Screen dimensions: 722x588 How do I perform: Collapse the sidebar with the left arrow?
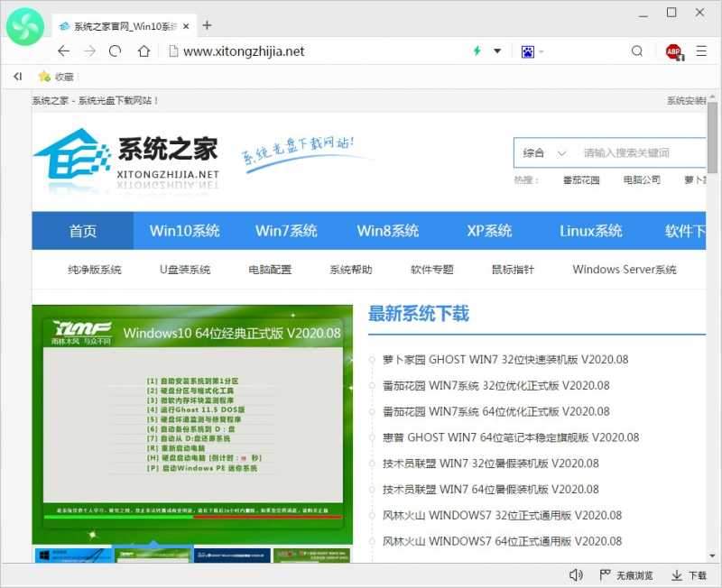17,77
